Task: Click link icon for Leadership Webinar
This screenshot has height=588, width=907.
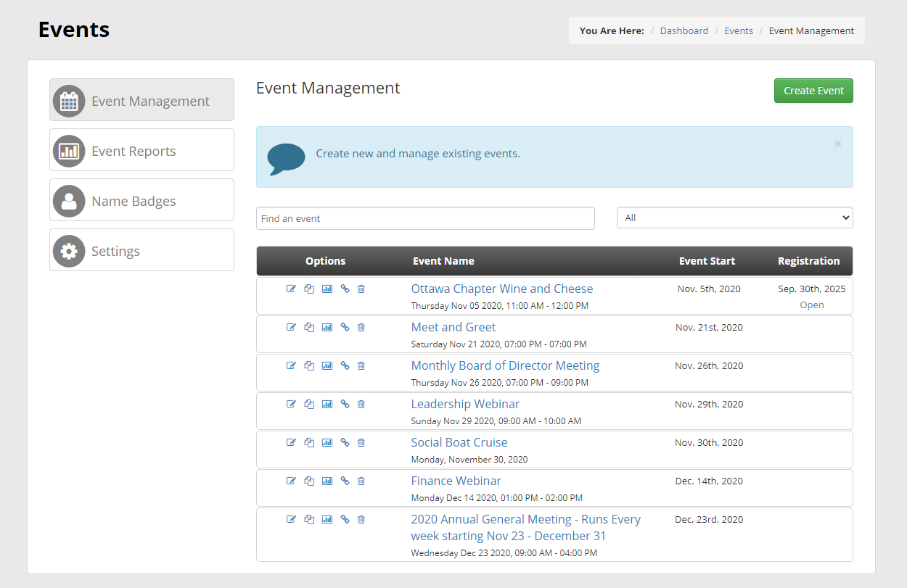Action: (x=345, y=404)
